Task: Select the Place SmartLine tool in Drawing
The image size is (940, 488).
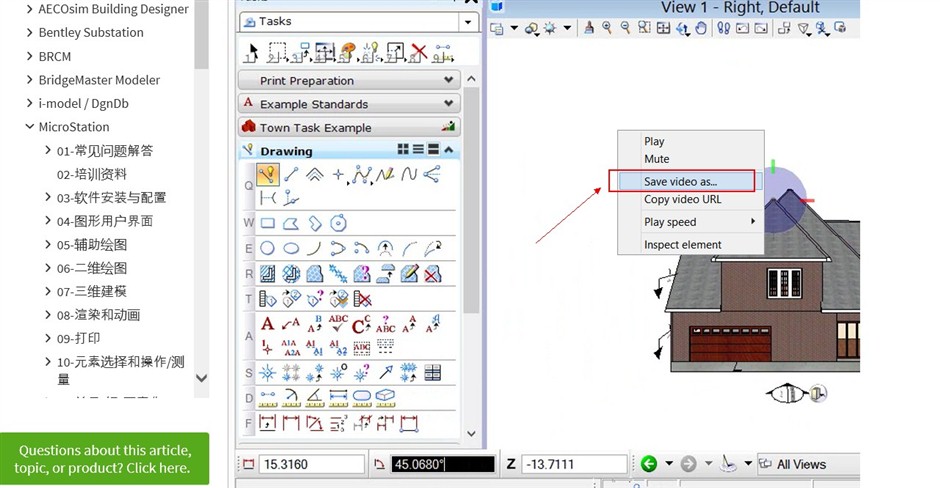Action: click(267, 174)
